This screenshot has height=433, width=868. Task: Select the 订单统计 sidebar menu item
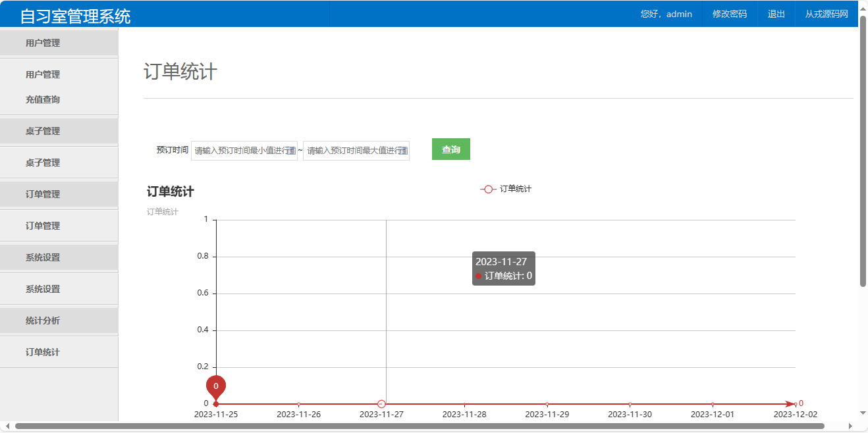click(43, 352)
